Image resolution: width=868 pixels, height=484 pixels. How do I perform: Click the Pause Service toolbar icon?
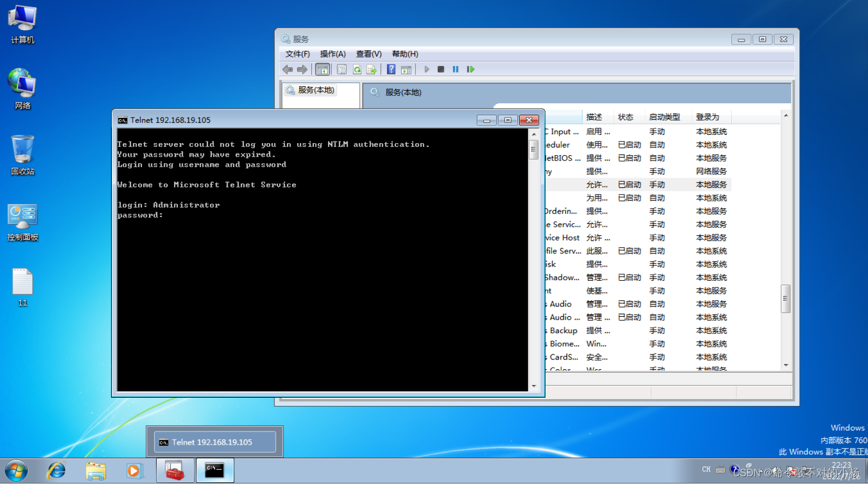point(455,69)
